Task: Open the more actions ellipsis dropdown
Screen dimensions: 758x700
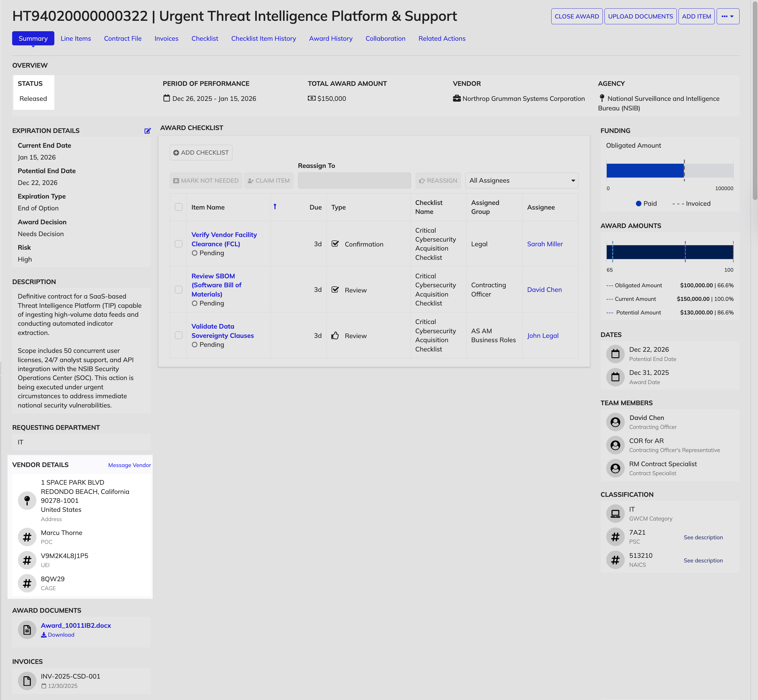Action: pos(728,16)
